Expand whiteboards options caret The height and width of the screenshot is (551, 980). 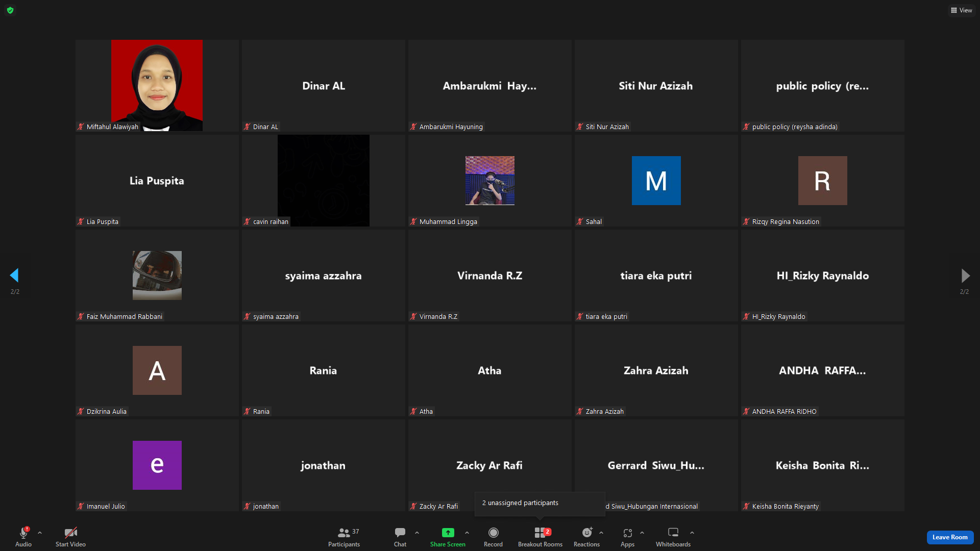(x=692, y=533)
